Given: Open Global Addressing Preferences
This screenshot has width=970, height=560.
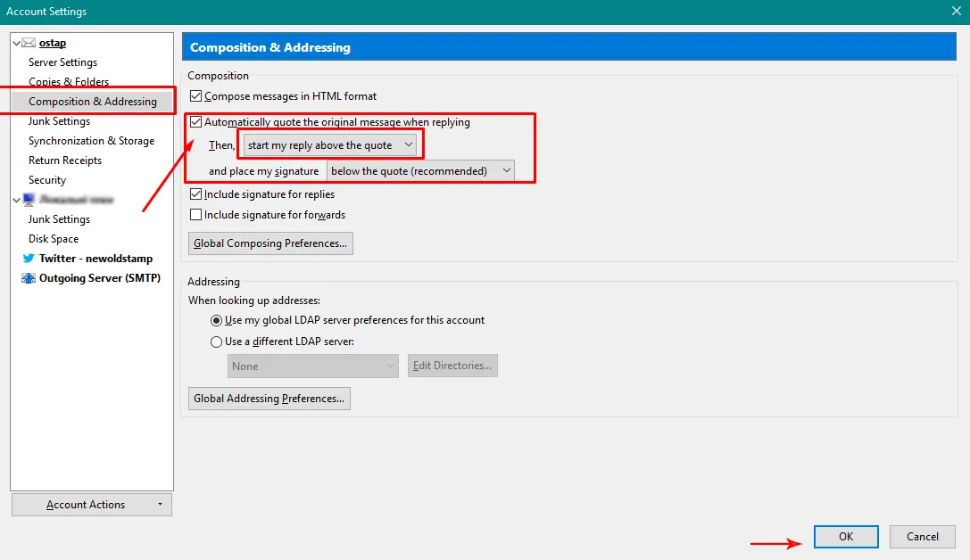Looking at the screenshot, I should 269,399.
